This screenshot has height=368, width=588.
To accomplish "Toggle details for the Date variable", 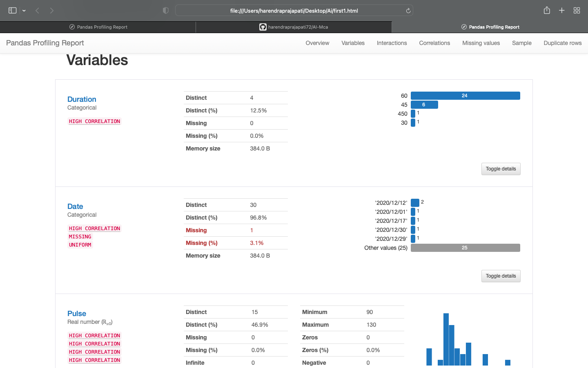I will (x=501, y=276).
